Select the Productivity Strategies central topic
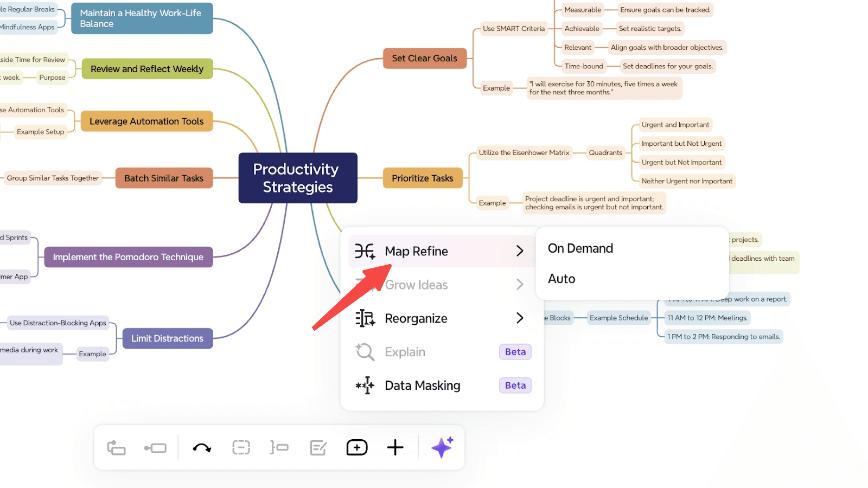 [298, 178]
